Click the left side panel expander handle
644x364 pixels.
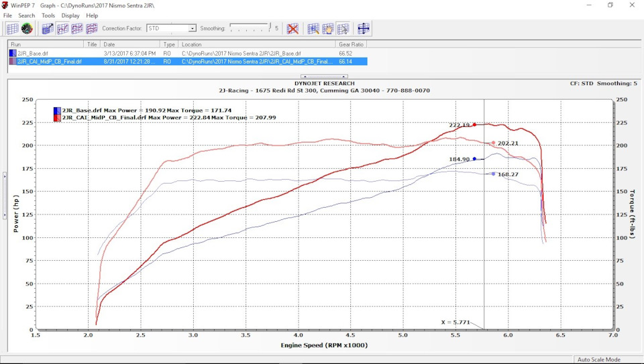tap(5, 196)
